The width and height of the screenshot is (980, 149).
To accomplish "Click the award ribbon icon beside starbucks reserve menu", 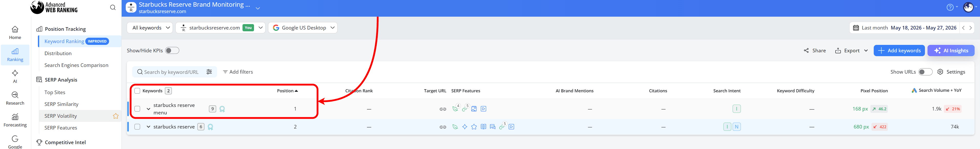I will [x=222, y=109].
